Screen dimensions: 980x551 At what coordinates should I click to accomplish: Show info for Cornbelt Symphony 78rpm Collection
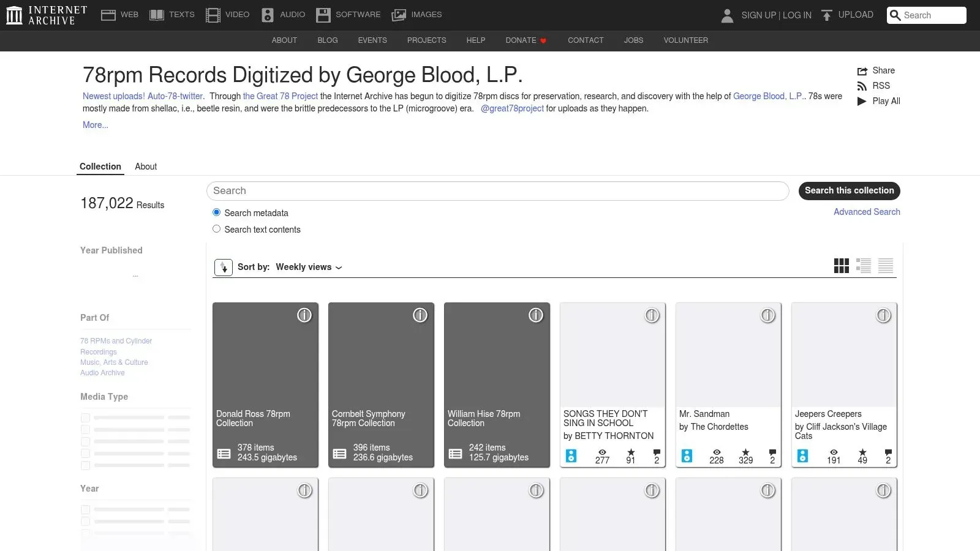click(x=420, y=315)
